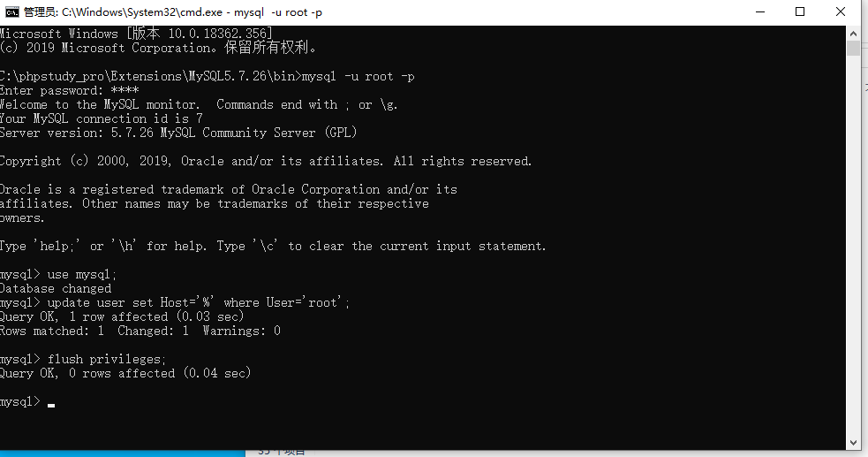Open the cmd.exe system menu icon
868x457 pixels.
[x=12, y=12]
